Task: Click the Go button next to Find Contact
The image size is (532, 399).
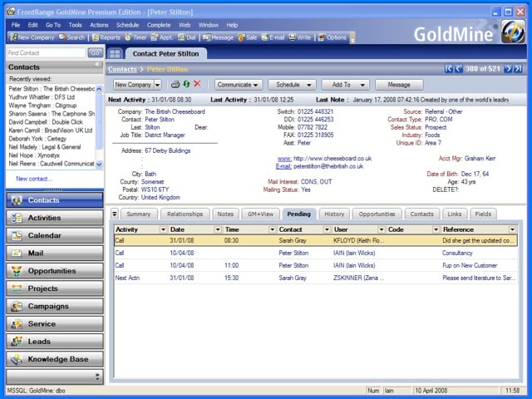Action: (95, 53)
